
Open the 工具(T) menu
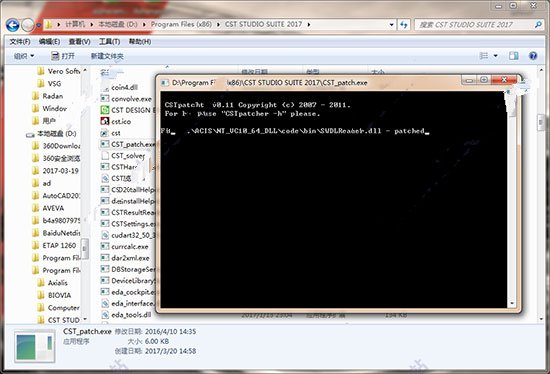point(109,42)
